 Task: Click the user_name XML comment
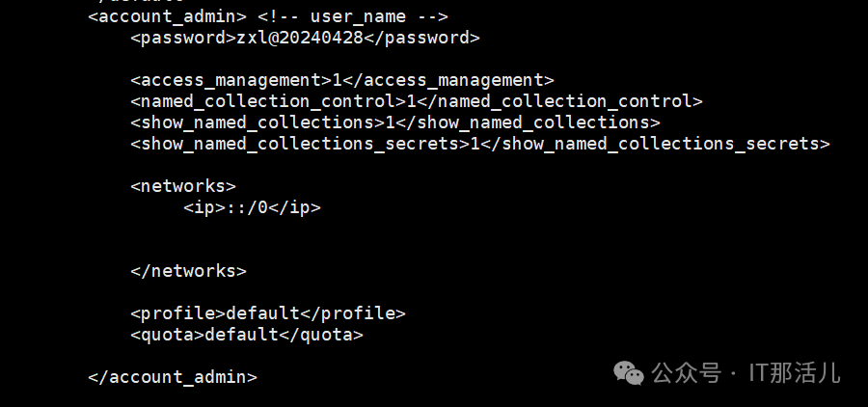[x=352, y=16]
